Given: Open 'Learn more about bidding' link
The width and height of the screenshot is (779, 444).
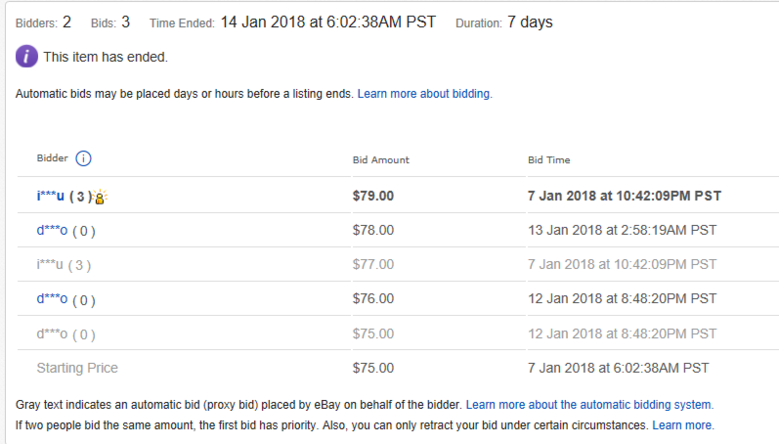Looking at the screenshot, I should pyautogui.click(x=425, y=94).
